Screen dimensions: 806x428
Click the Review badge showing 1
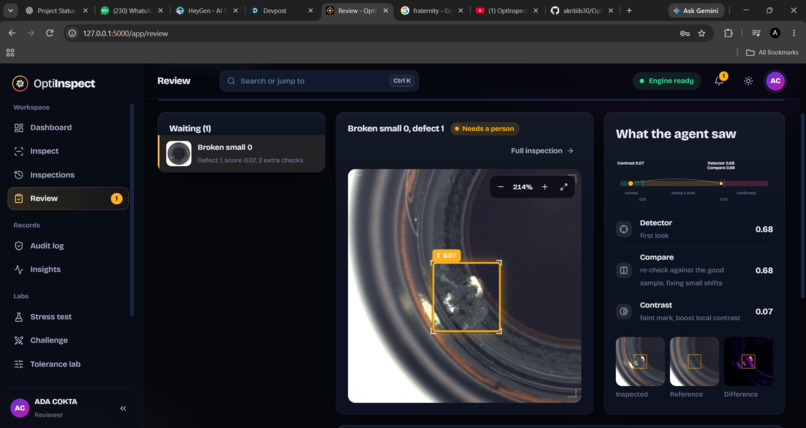[117, 198]
